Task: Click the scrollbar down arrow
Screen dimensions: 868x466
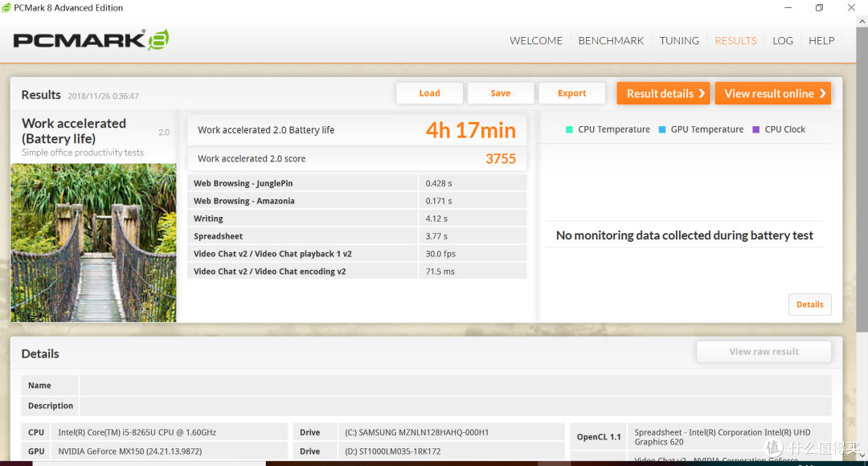Action: pyautogui.click(x=862, y=455)
